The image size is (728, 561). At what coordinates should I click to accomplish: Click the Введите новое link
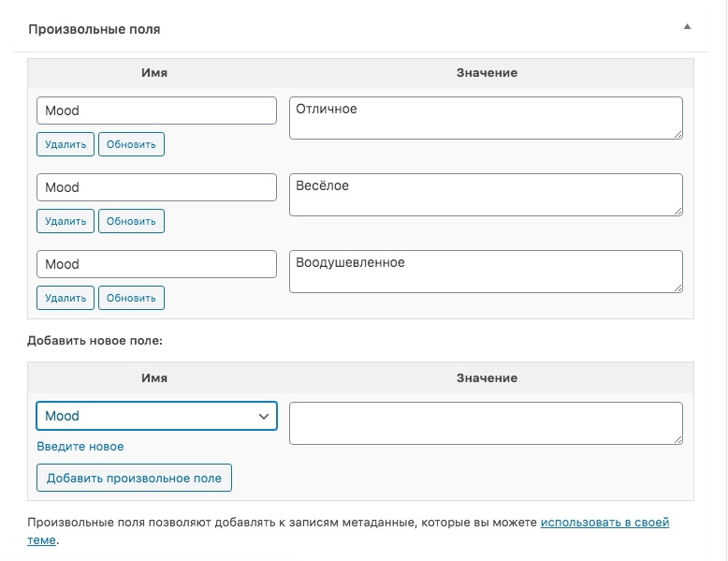(80, 447)
